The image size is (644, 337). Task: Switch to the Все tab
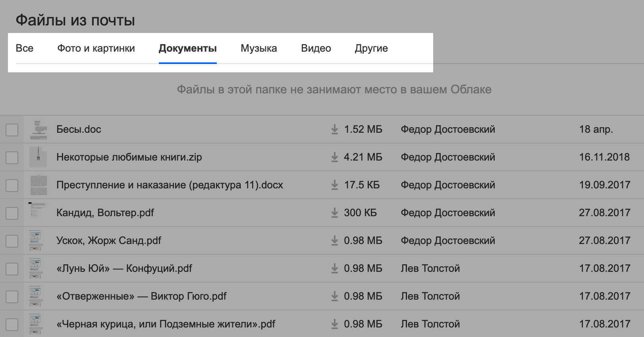coord(25,48)
